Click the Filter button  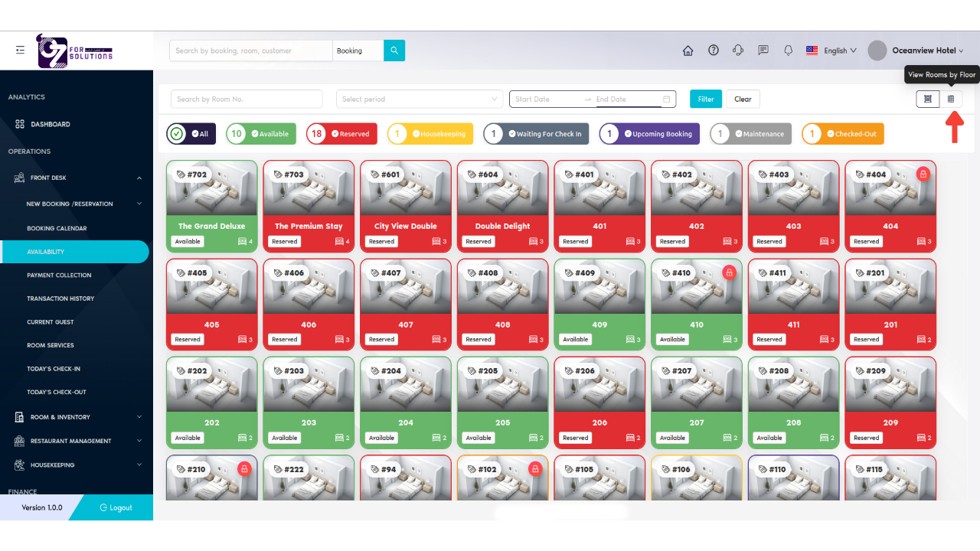pyautogui.click(x=705, y=99)
